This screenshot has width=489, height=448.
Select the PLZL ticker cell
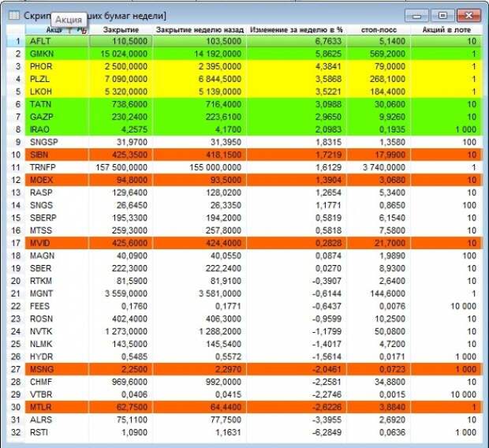point(57,79)
